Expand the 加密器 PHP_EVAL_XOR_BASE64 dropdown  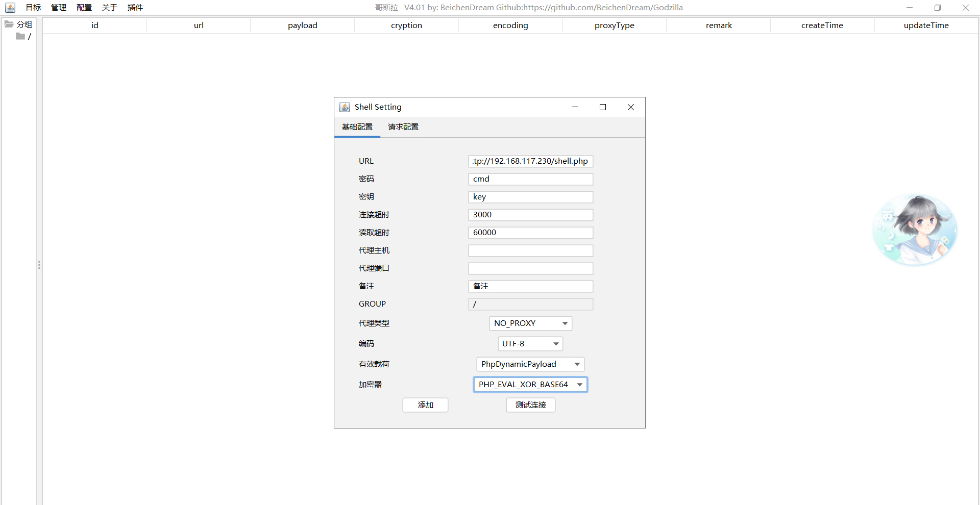click(x=530, y=385)
